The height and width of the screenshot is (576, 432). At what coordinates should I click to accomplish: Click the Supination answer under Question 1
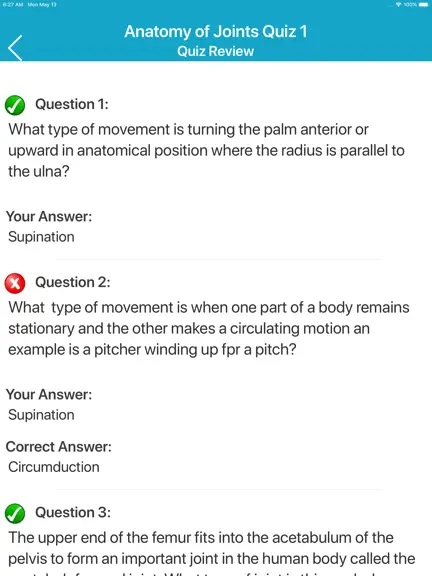click(x=41, y=237)
